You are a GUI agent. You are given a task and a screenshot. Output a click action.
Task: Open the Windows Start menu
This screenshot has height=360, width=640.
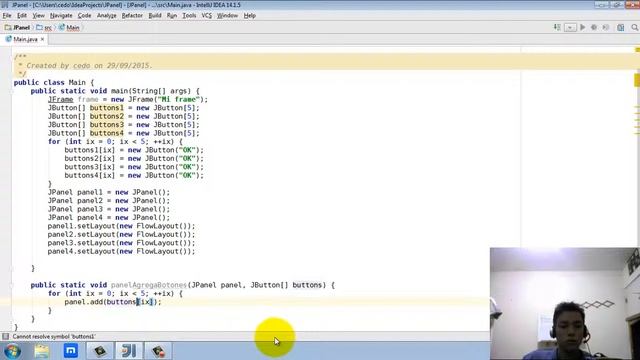12,351
